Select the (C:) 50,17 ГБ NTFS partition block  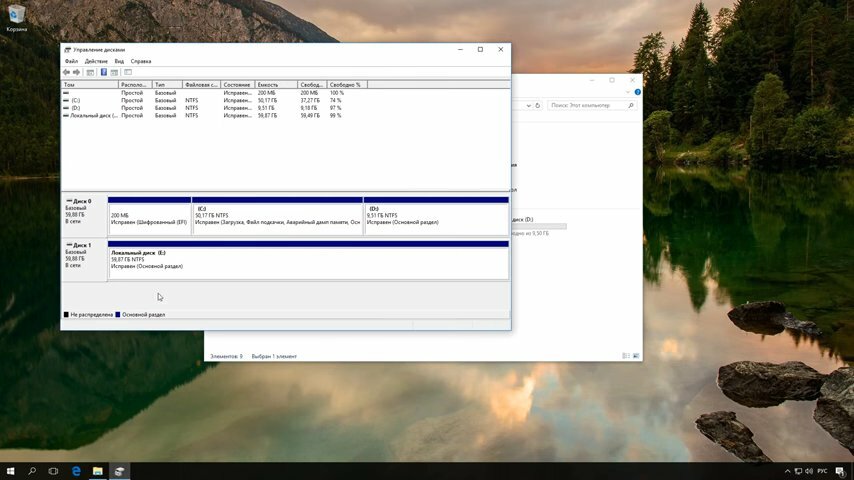(277, 216)
